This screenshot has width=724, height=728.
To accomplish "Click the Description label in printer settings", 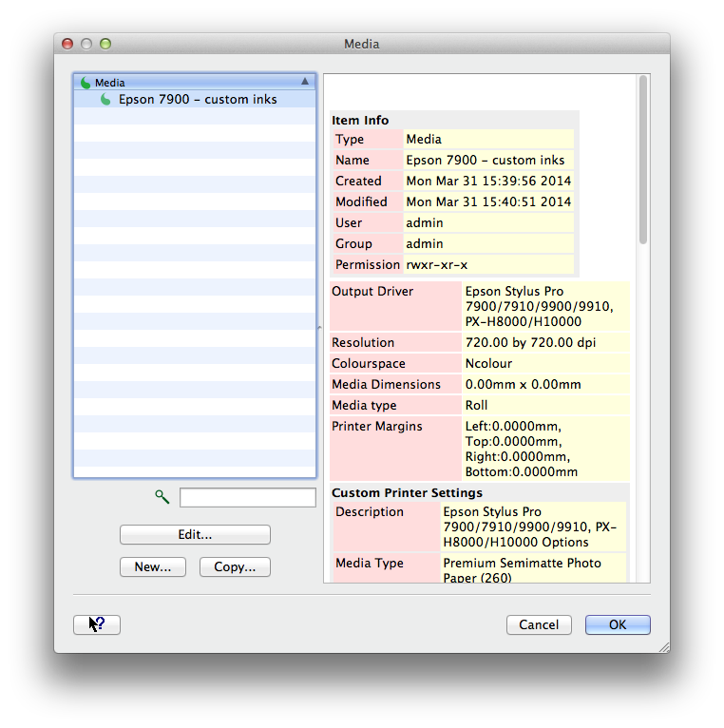I will [370, 511].
